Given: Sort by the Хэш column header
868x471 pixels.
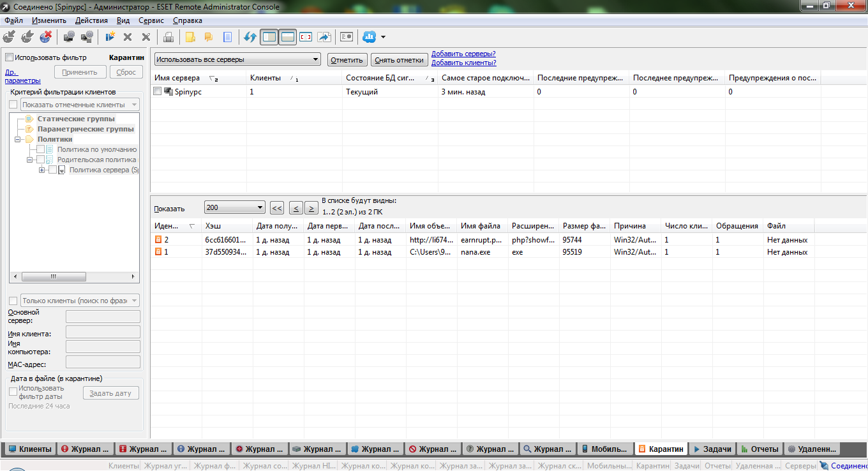Looking at the screenshot, I should click(227, 226).
